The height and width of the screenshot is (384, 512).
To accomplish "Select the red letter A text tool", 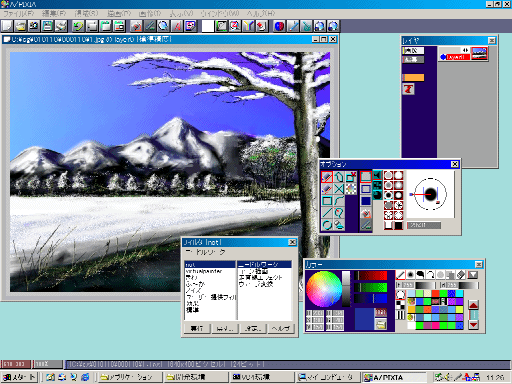I will click(x=177, y=26).
